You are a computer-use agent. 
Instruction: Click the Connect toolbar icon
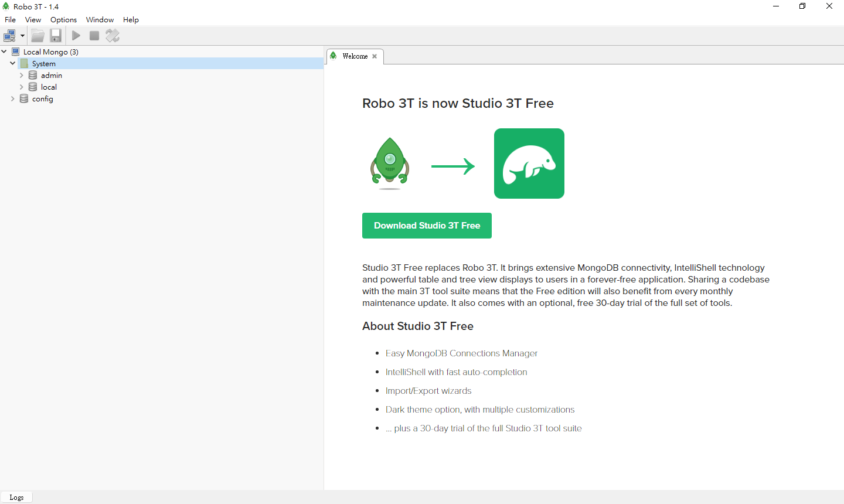(x=9, y=36)
